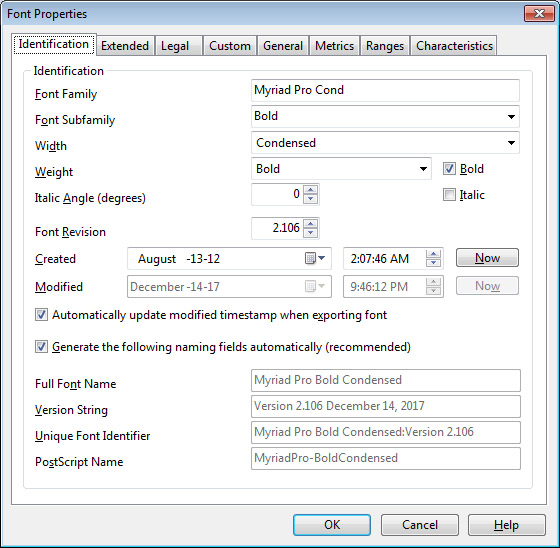This screenshot has width=560, height=548.
Task: Open the Metrics tab
Action: (335, 46)
